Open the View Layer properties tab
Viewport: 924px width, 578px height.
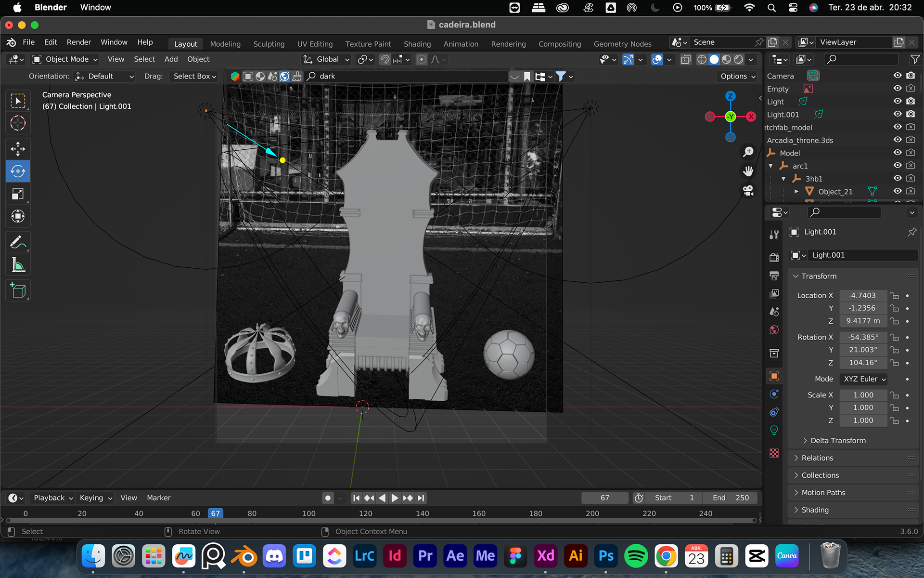pyautogui.click(x=774, y=294)
